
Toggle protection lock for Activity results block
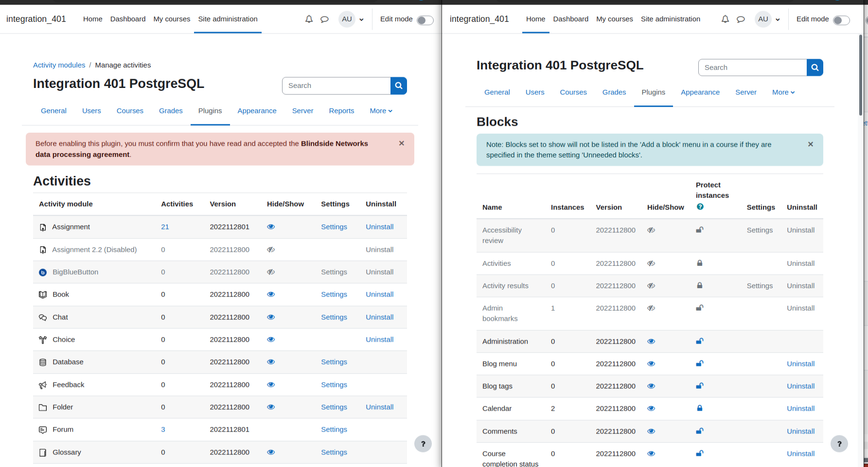[x=700, y=285]
